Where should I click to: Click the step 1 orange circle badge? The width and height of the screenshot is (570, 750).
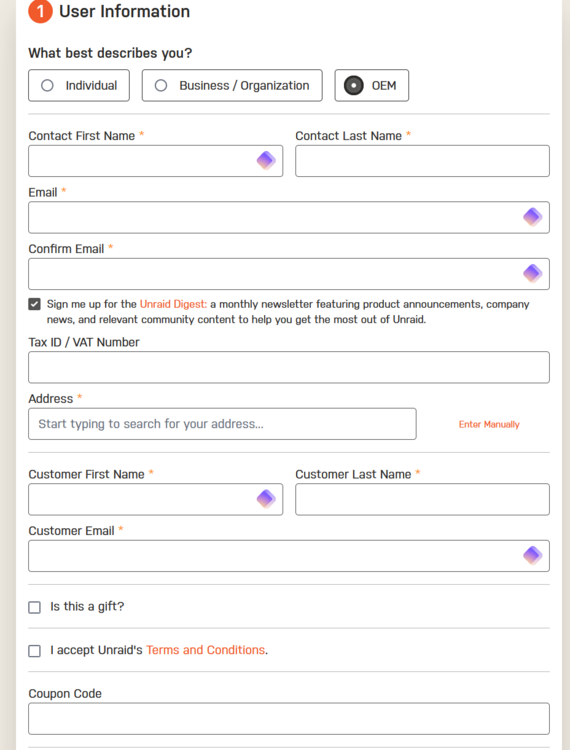pos(40,11)
